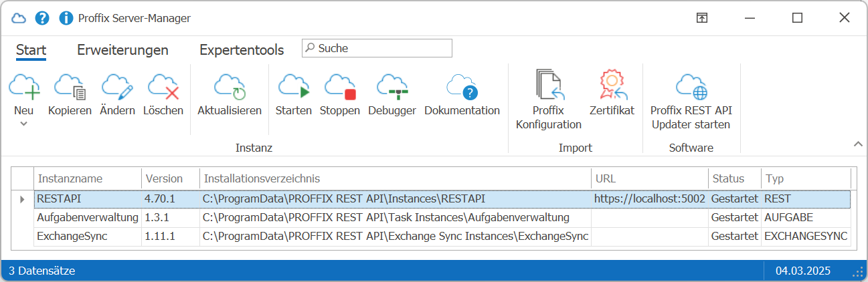Click the https://localhost:5002 URL cell
This screenshot has width=868, height=282.
[650, 198]
